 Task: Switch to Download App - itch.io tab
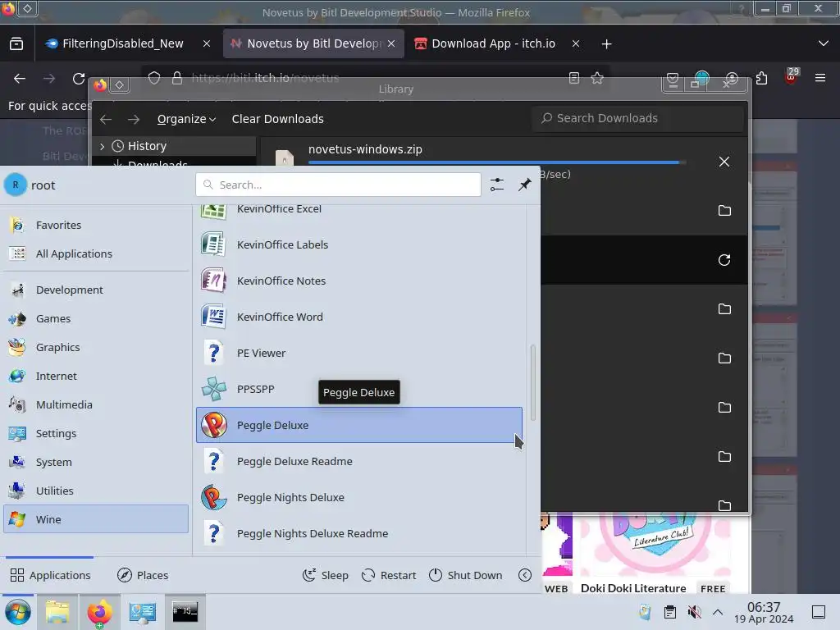pos(497,44)
